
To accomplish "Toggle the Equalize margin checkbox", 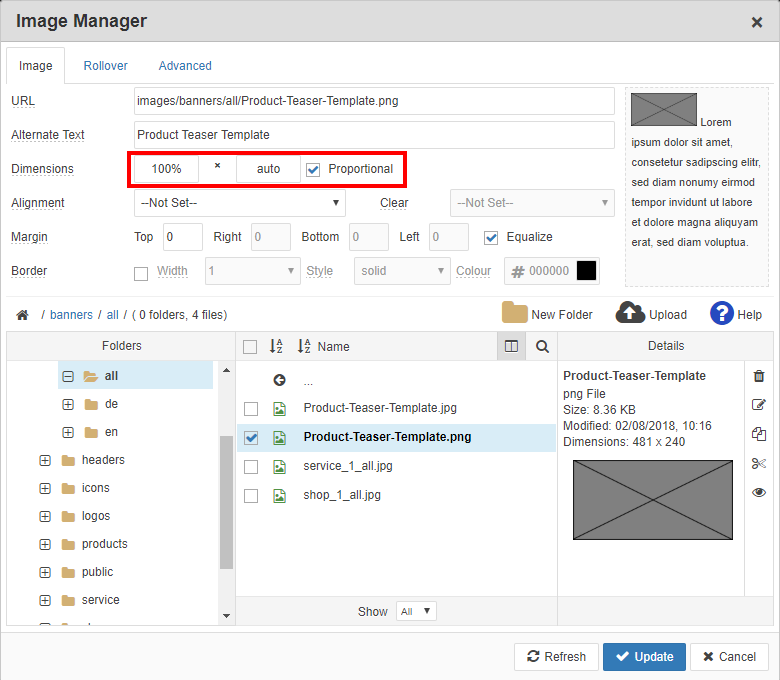I will (491, 238).
